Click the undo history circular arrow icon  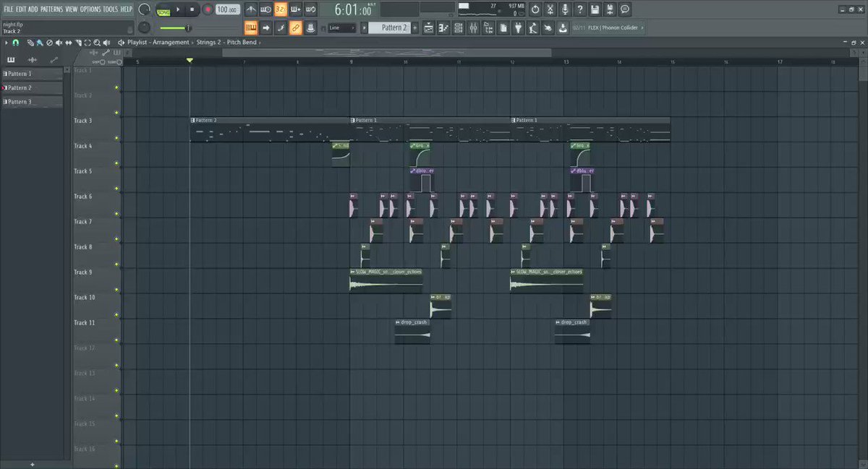(x=535, y=9)
